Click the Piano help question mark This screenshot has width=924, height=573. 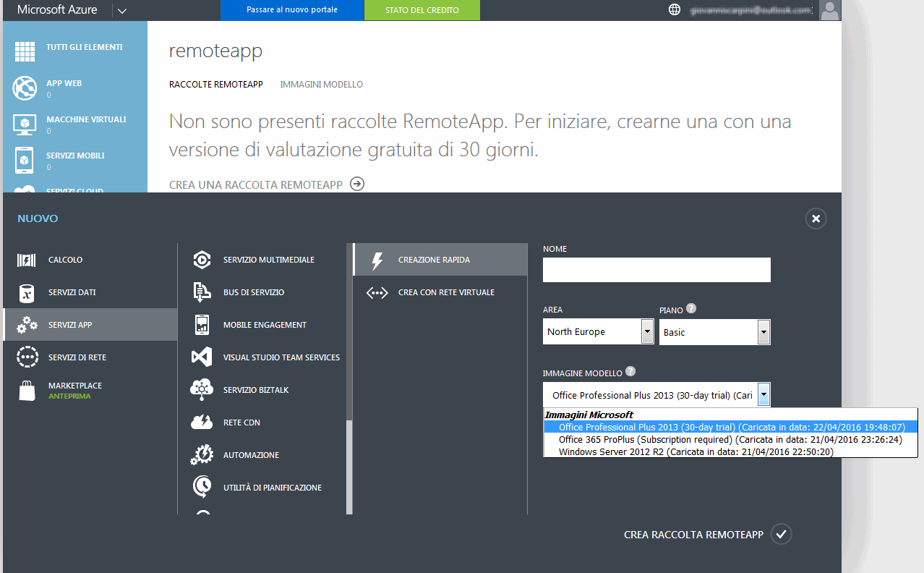pyautogui.click(x=691, y=308)
